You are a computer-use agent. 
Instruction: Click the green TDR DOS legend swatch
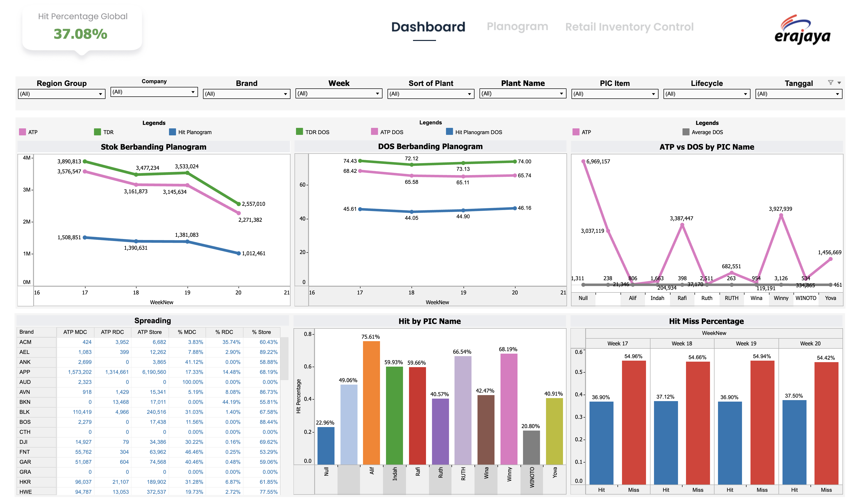pyautogui.click(x=299, y=132)
